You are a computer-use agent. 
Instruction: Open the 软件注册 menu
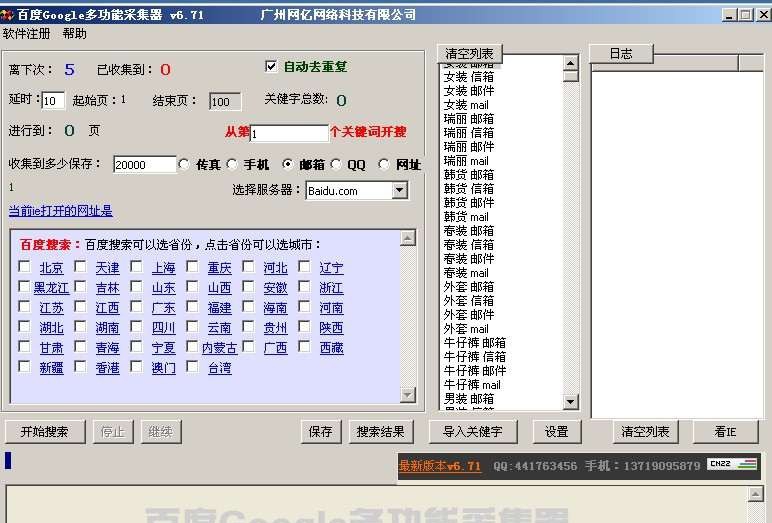(27, 33)
